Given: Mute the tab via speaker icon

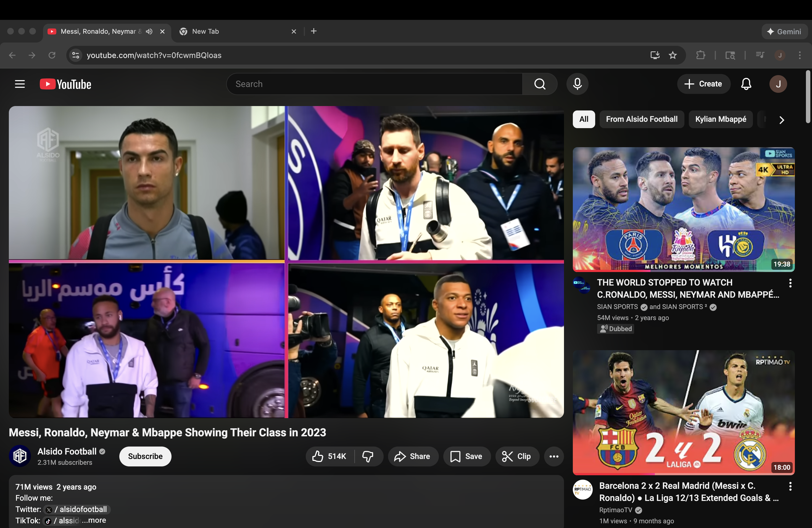Looking at the screenshot, I should (x=149, y=31).
